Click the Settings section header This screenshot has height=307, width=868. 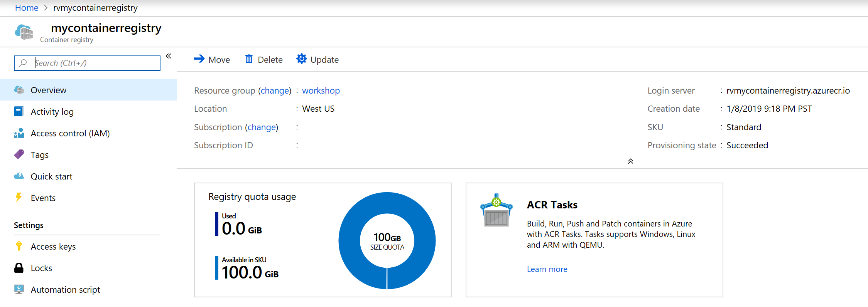tap(29, 225)
